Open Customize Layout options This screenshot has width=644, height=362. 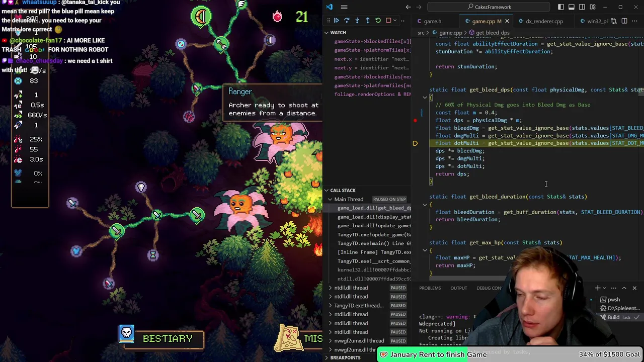click(593, 7)
